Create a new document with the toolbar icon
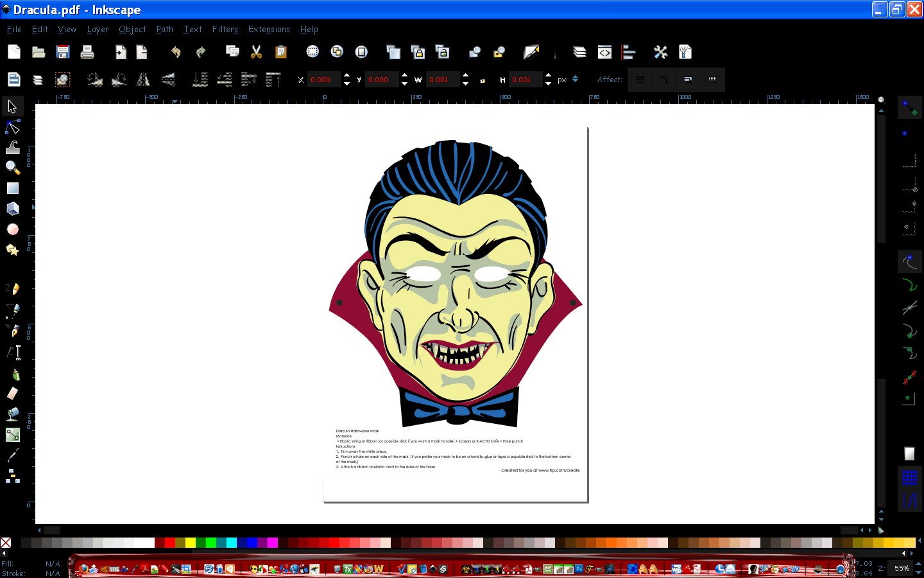 (14, 52)
